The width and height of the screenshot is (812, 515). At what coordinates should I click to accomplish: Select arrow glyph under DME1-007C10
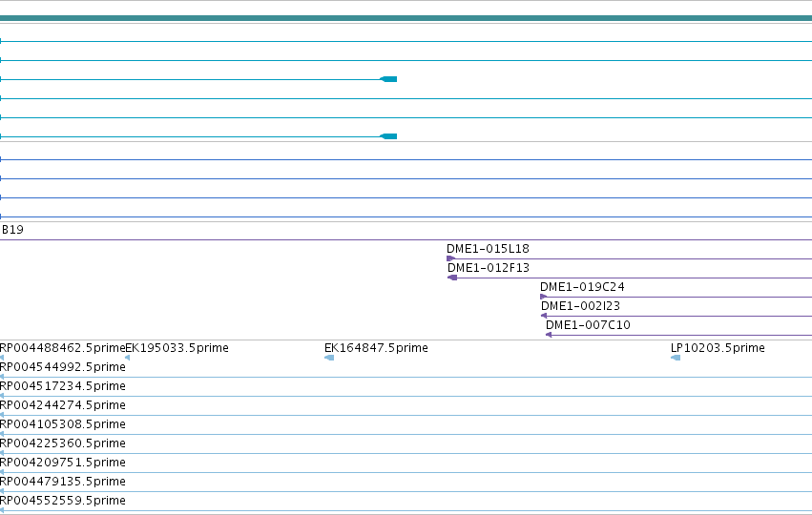549,335
